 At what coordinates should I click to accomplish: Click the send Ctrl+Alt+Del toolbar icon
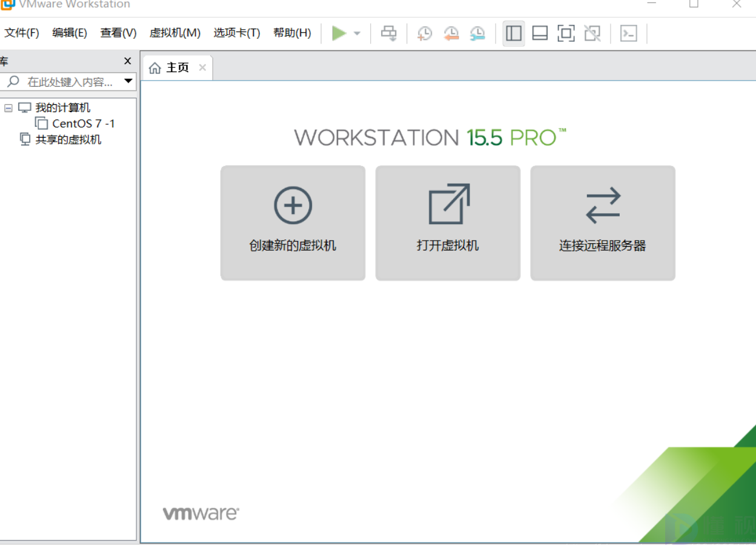point(388,33)
